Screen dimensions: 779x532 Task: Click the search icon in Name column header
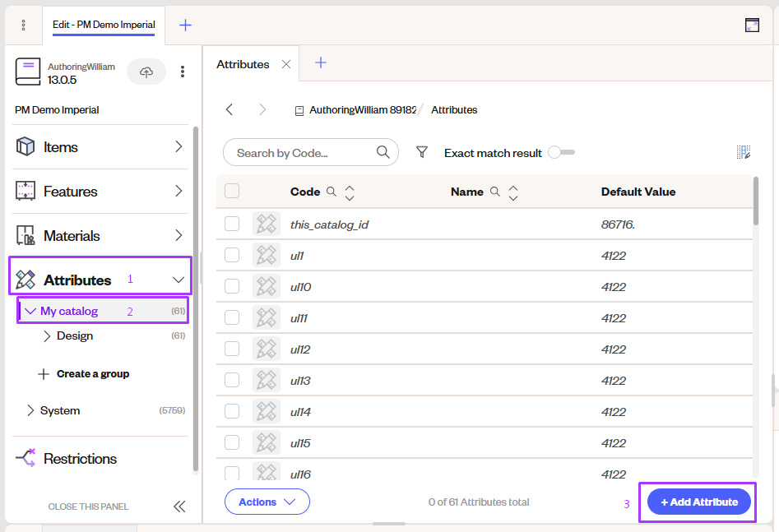pyautogui.click(x=495, y=192)
